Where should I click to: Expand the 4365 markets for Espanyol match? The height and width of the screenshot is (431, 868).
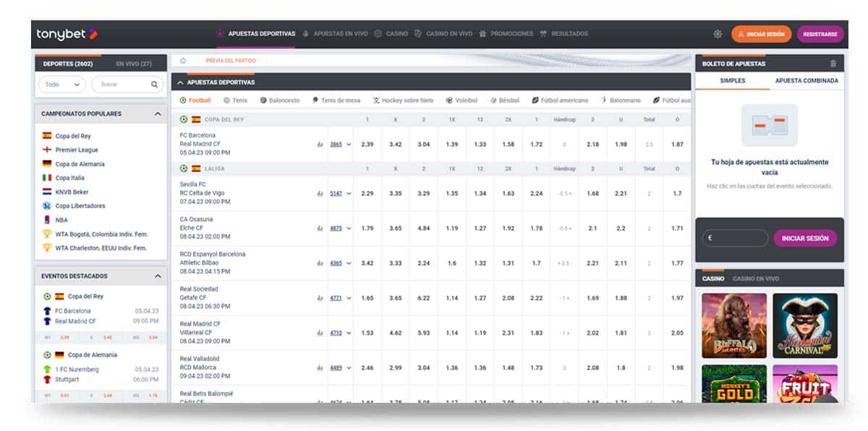click(x=340, y=263)
